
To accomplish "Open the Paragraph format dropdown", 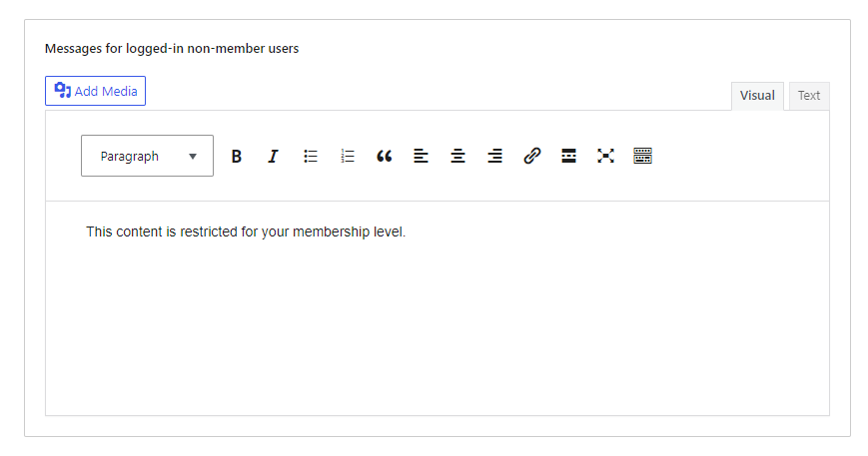I will [147, 156].
